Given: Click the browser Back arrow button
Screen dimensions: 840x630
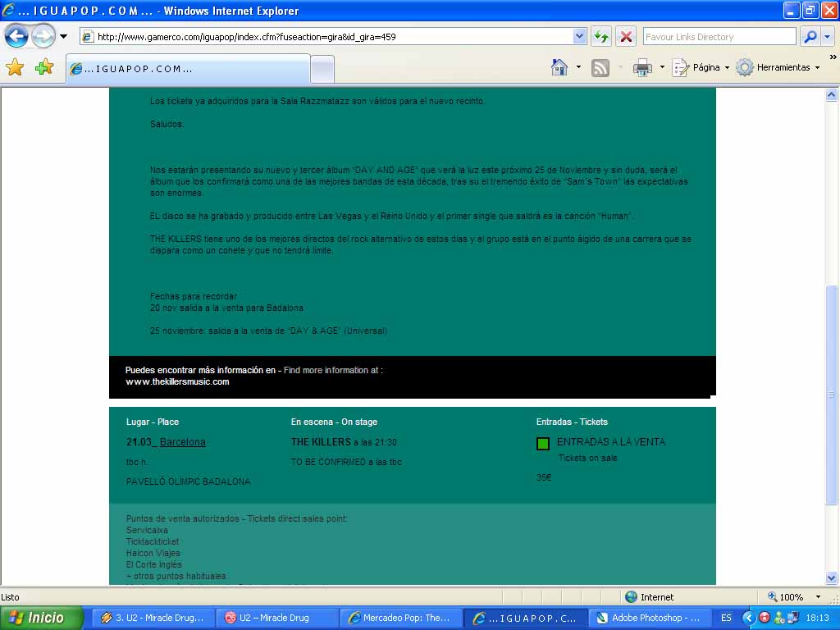Looking at the screenshot, I should pos(16,36).
